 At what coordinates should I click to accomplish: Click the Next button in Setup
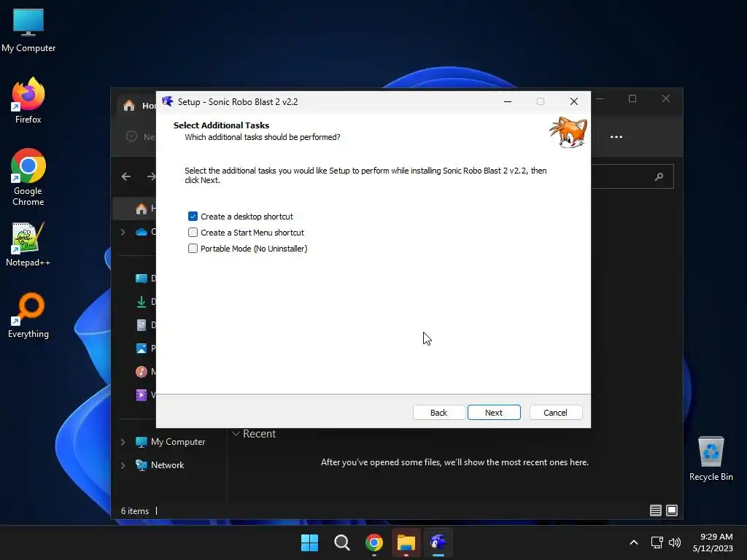(x=494, y=413)
